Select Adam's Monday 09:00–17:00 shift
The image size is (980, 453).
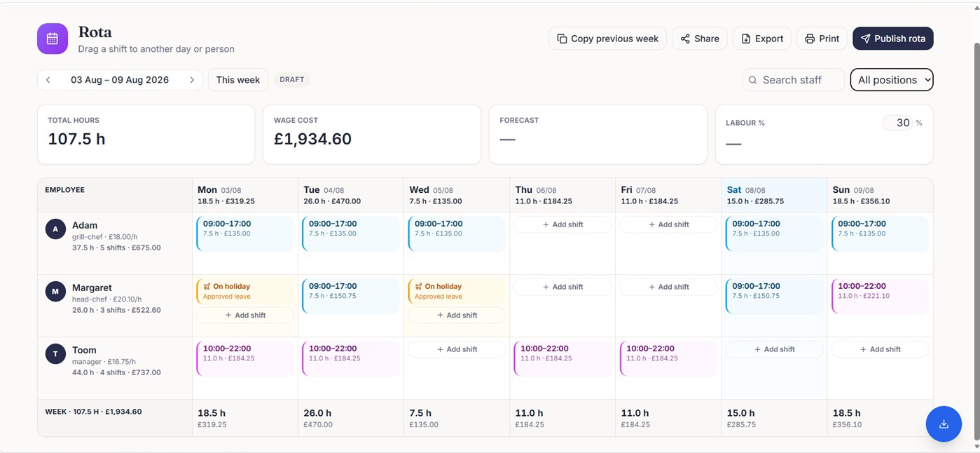[x=245, y=234]
